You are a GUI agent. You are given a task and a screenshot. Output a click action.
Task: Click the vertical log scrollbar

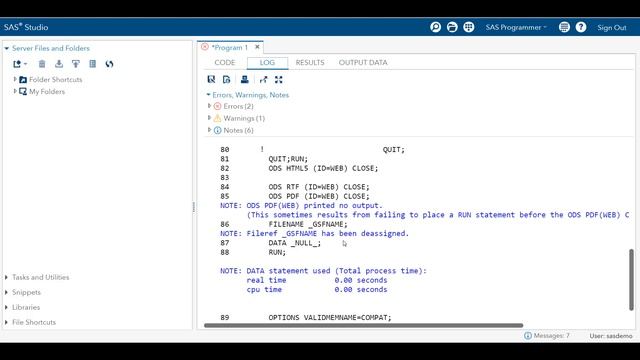[631, 280]
